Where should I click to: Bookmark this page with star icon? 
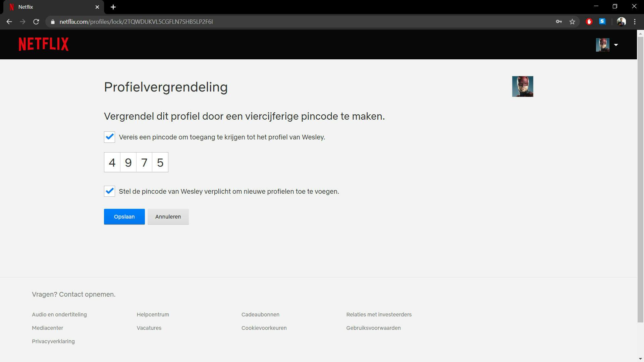(572, 22)
